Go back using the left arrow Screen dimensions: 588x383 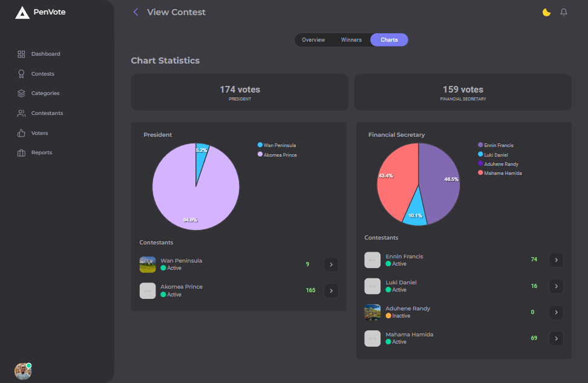[136, 12]
